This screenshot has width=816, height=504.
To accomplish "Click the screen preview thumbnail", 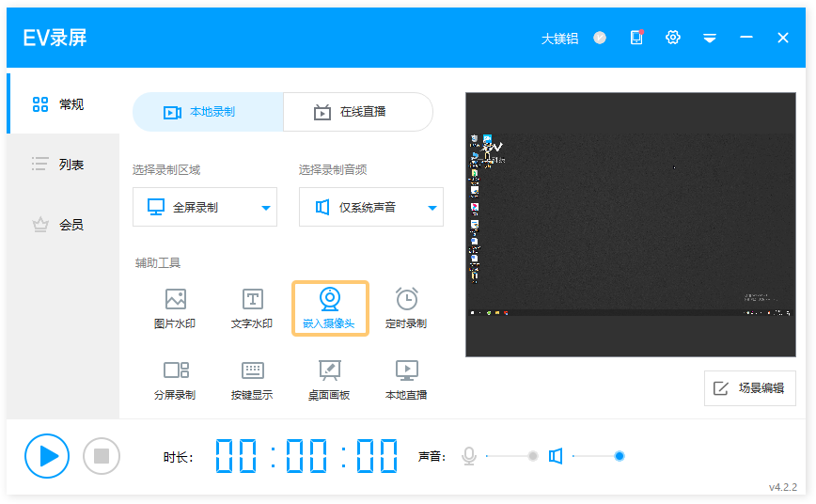I will click(630, 224).
